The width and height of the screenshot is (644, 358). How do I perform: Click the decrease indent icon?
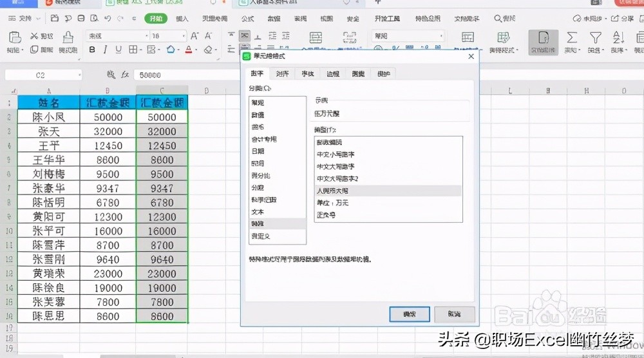coord(272,36)
